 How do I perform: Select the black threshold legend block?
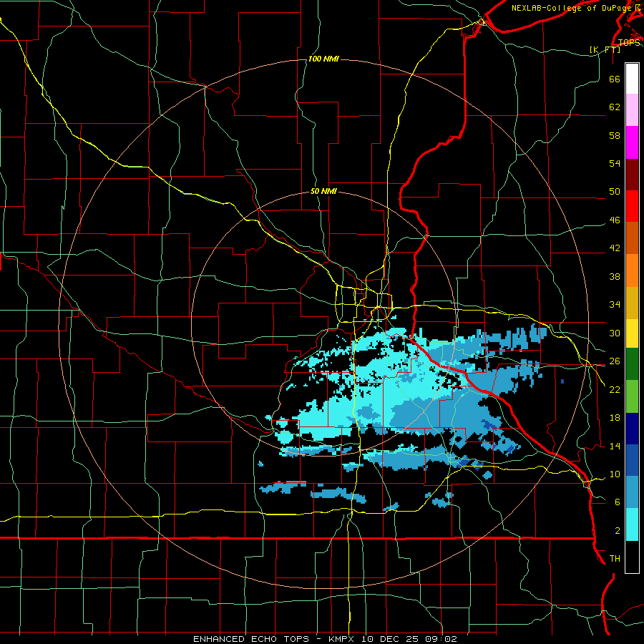(x=632, y=557)
